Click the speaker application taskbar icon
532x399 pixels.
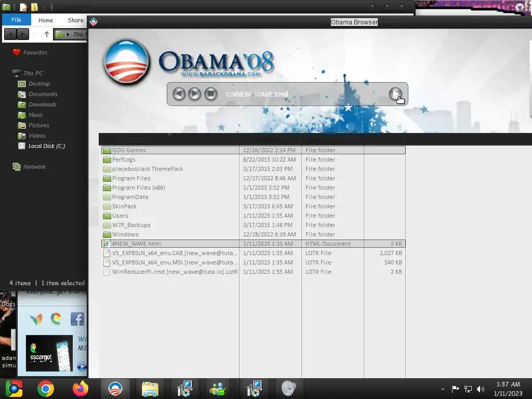[x=289, y=389]
